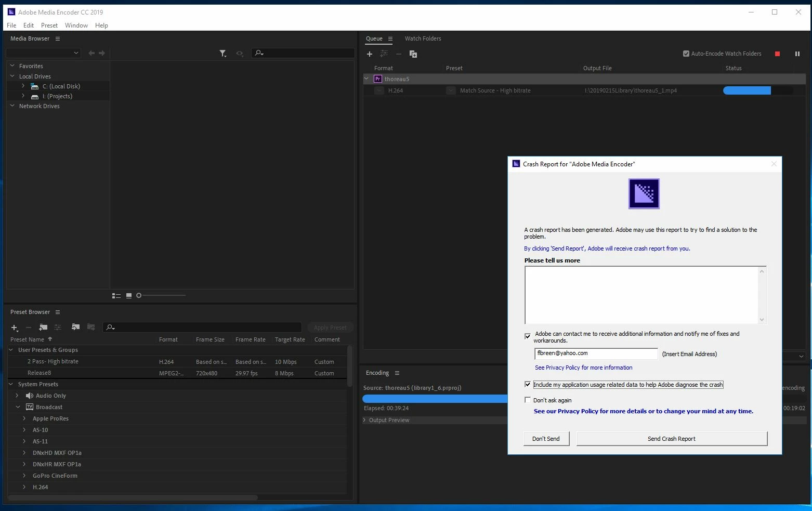This screenshot has height=511, width=812.
Task: Collapse the Local Drives node
Action: pos(12,76)
